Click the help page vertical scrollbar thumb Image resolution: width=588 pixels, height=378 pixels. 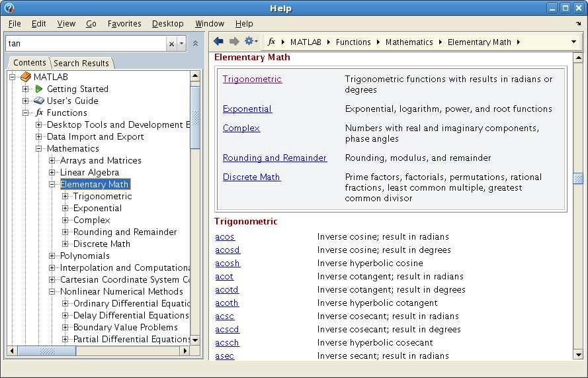[x=578, y=178]
